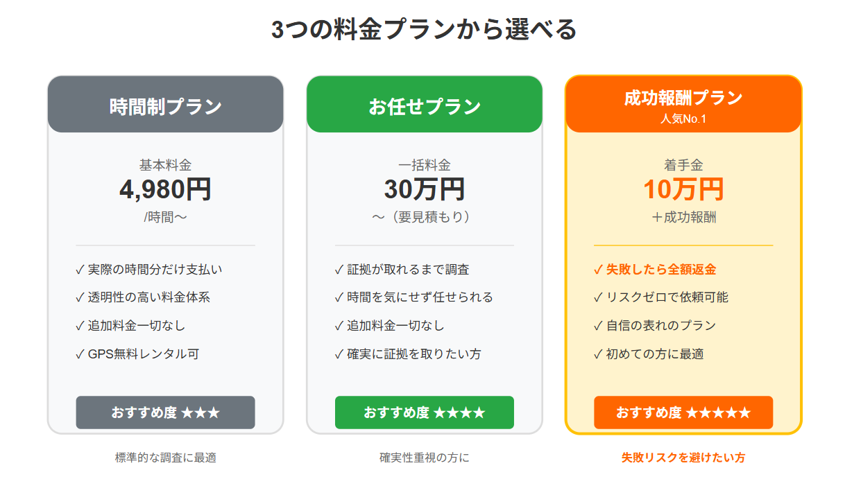
Task: Click the checkmark beside 透明性の高い料金体系
Action: (x=79, y=297)
